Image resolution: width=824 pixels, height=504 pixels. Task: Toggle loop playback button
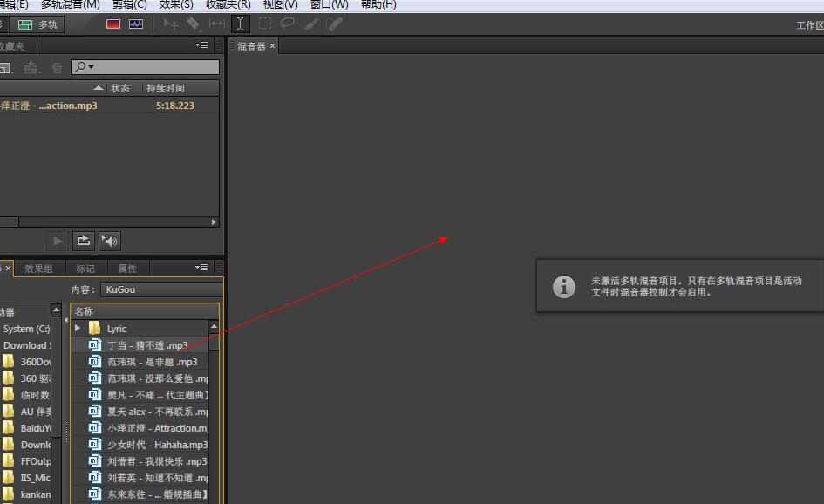pyautogui.click(x=84, y=241)
